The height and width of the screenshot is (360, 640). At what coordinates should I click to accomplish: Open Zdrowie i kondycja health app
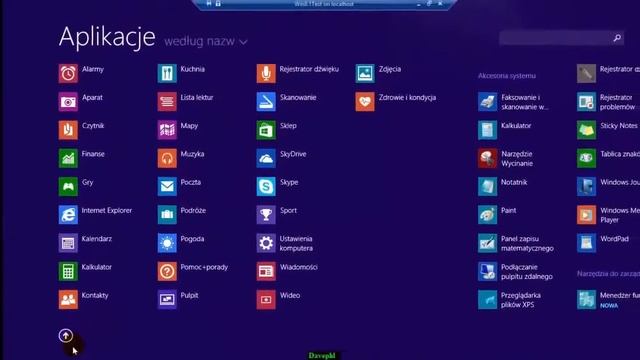(364, 102)
